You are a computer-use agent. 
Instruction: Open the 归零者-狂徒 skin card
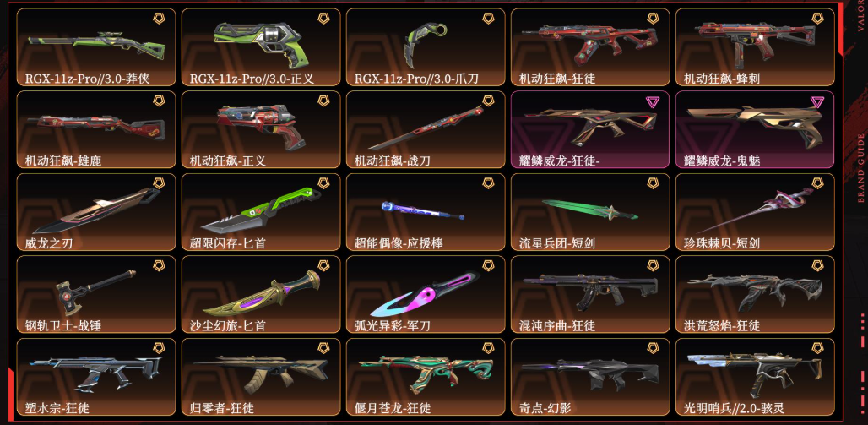[260, 377]
